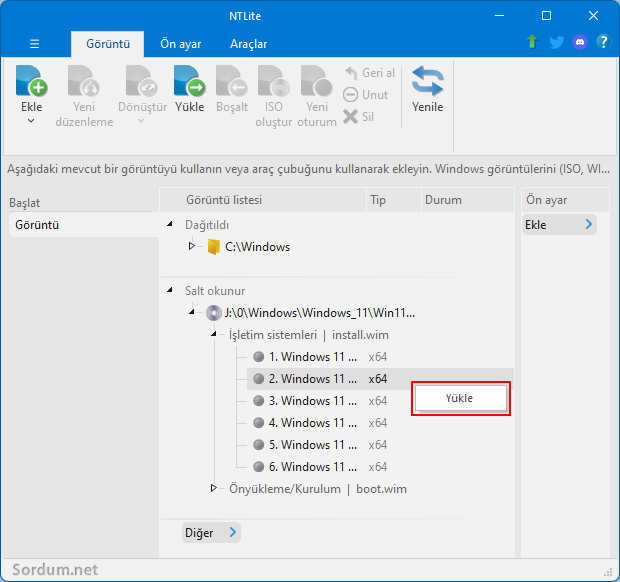Expand the Diğer section chevron
The image size is (620, 582).
coord(233,532)
